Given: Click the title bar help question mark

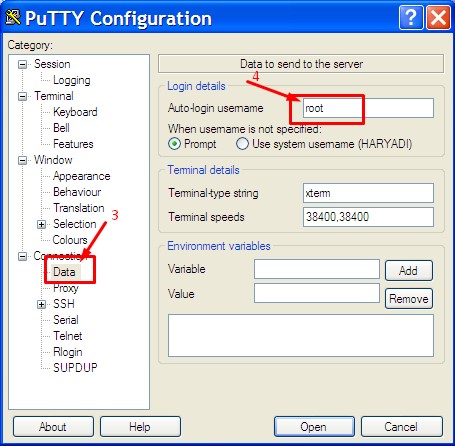Looking at the screenshot, I should 411,17.
